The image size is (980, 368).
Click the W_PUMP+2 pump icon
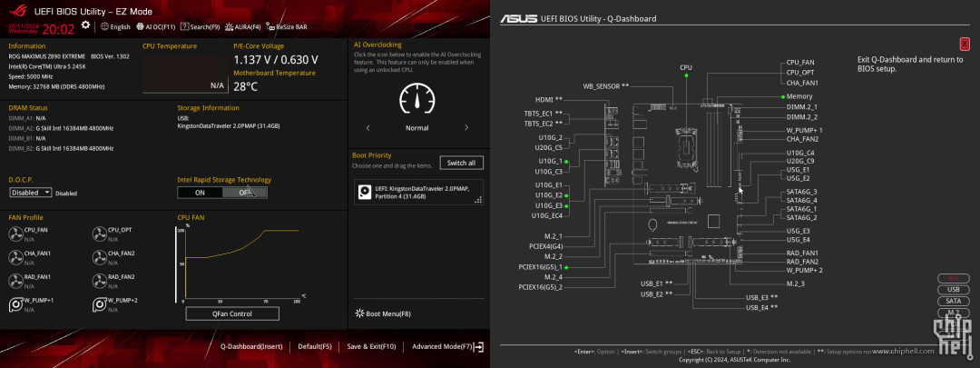pyautogui.click(x=99, y=304)
